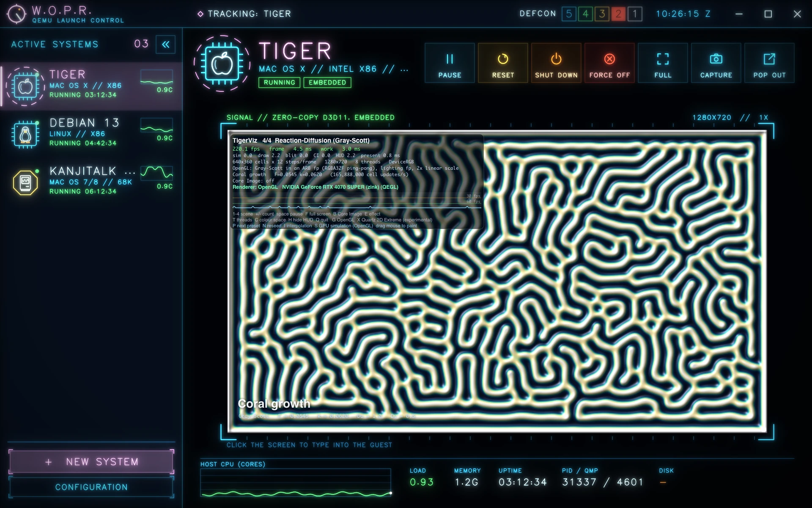Set DEFCON level to 2
Viewport: 812px width, 508px height.
(x=618, y=14)
